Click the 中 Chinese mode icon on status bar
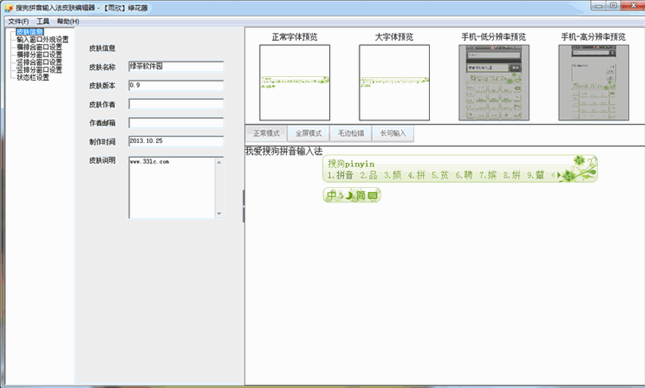Viewport: 645px width, 388px height. pos(331,195)
